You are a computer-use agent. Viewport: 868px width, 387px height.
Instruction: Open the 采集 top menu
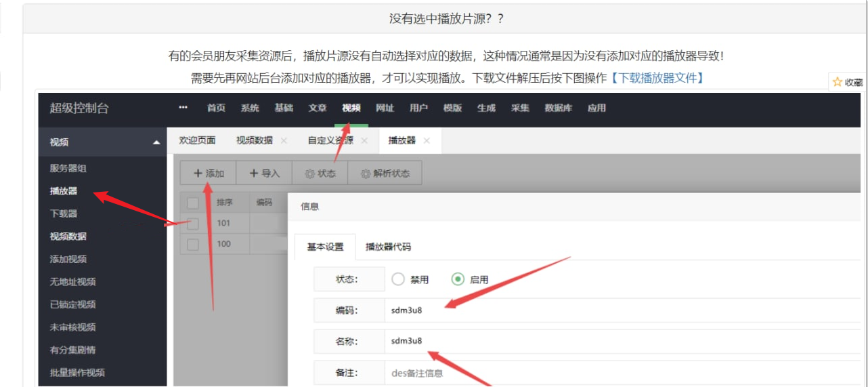[520, 108]
